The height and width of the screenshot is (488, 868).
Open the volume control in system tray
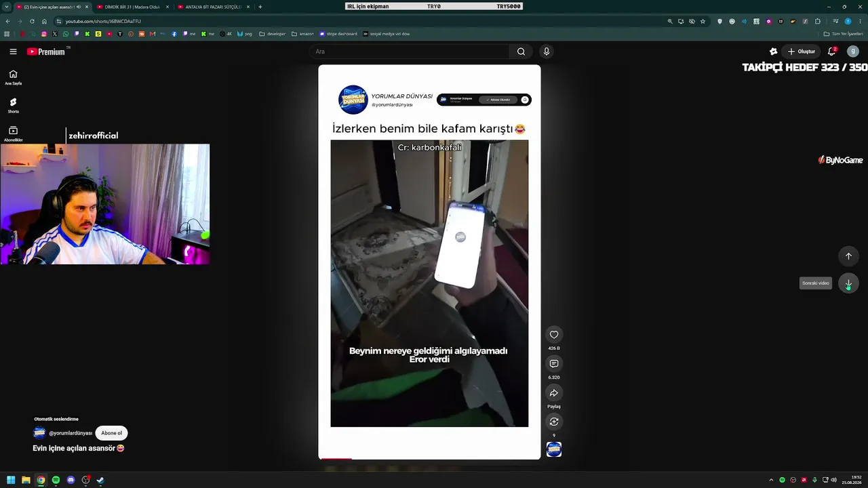(x=834, y=481)
